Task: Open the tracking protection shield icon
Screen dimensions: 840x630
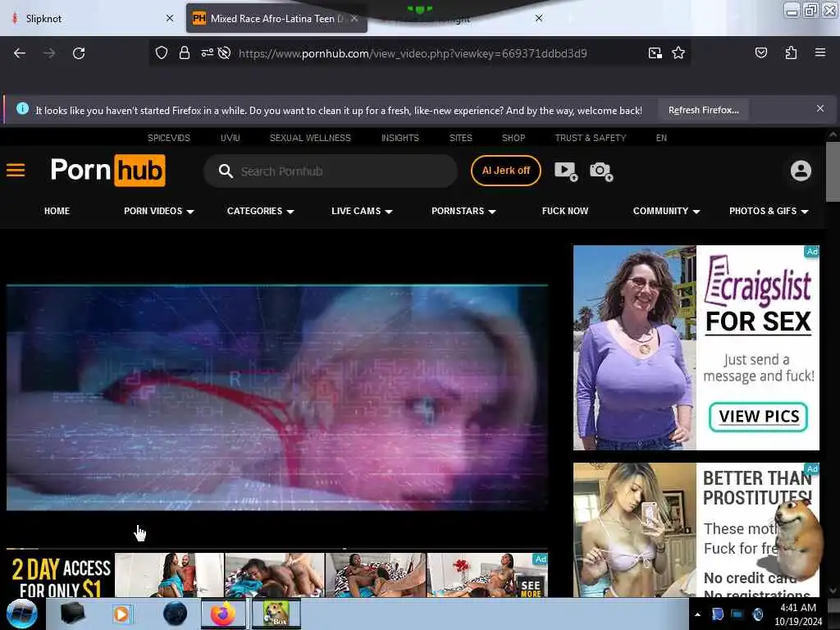Action: click(x=162, y=52)
